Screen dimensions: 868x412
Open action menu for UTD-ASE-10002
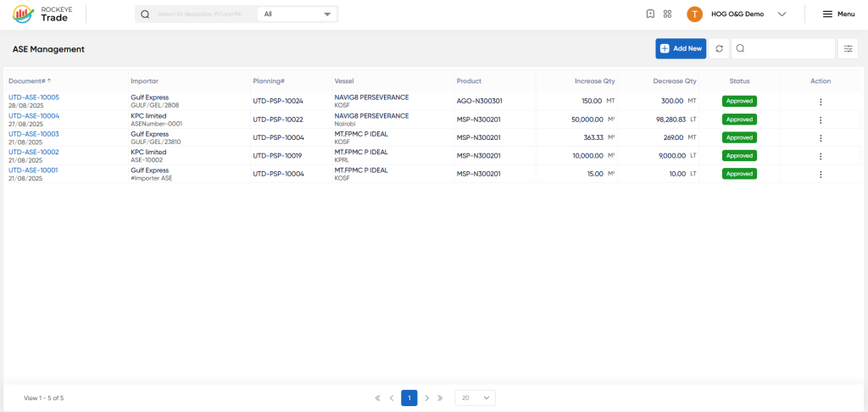click(x=821, y=156)
